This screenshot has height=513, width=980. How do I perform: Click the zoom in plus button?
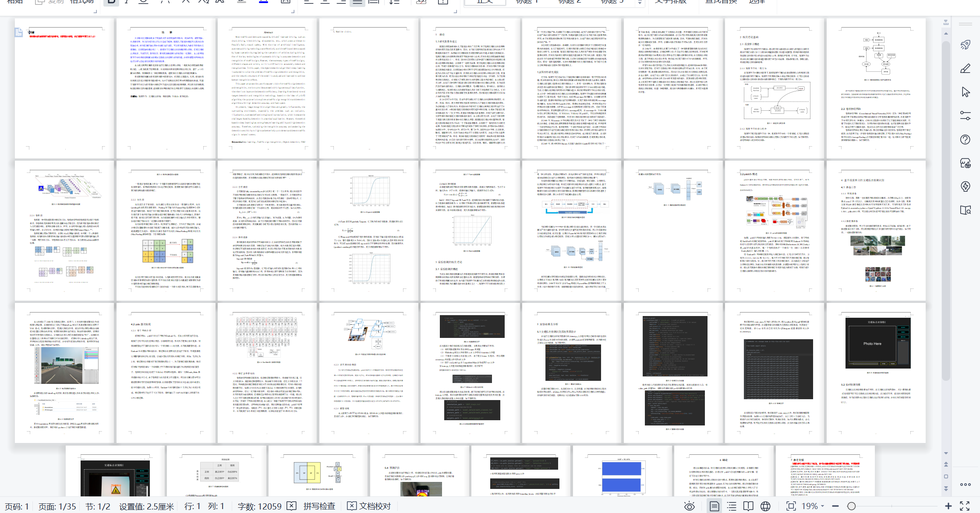click(948, 506)
